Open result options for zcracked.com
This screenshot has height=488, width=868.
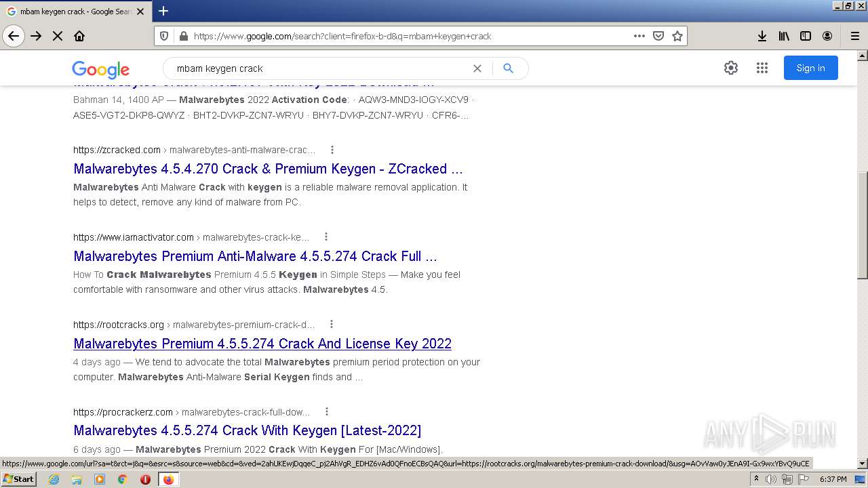pyautogui.click(x=332, y=150)
